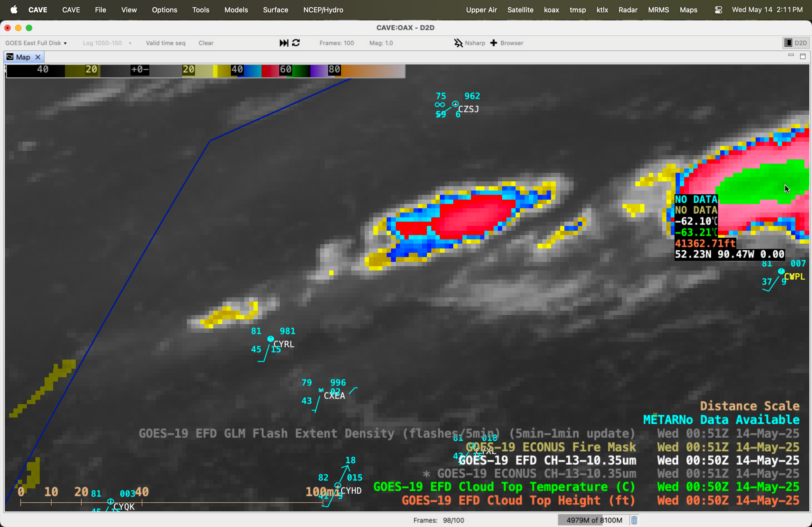Click the 4979M of 8100M memory bar

tap(594, 520)
